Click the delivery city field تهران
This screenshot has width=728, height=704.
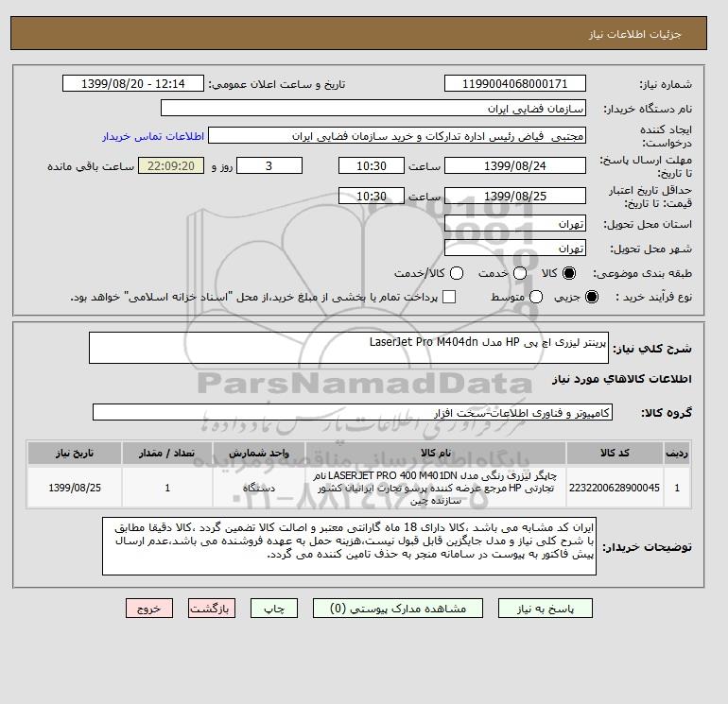[x=515, y=249]
